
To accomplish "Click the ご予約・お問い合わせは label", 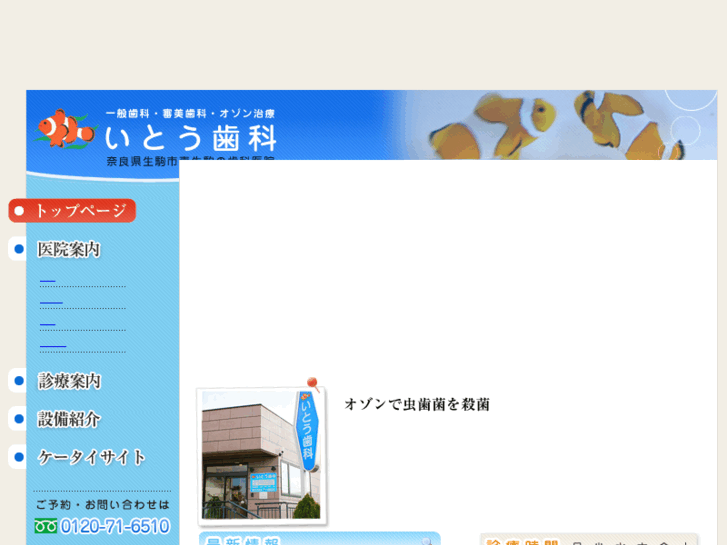I will pyautogui.click(x=102, y=505).
